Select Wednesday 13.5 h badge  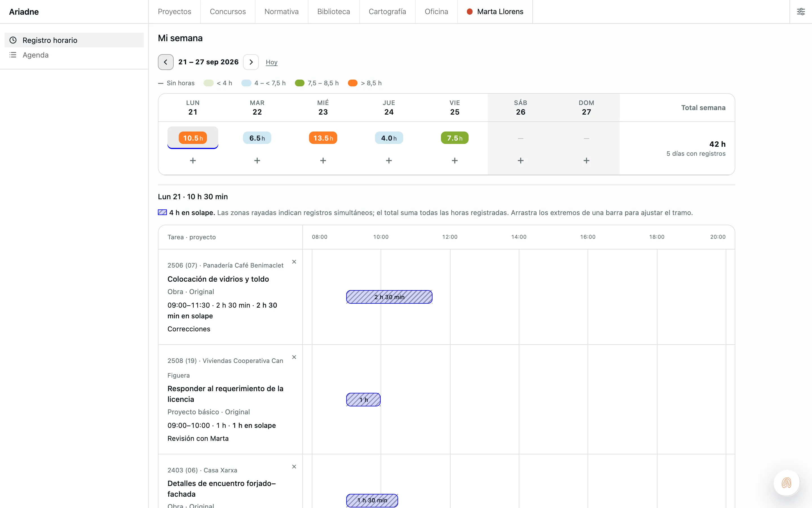tap(323, 138)
